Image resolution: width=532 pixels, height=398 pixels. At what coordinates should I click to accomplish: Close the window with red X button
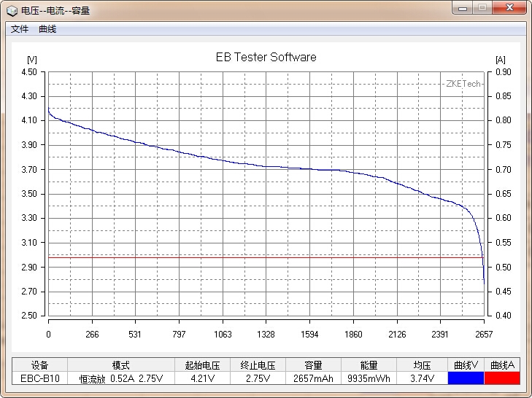(x=509, y=8)
